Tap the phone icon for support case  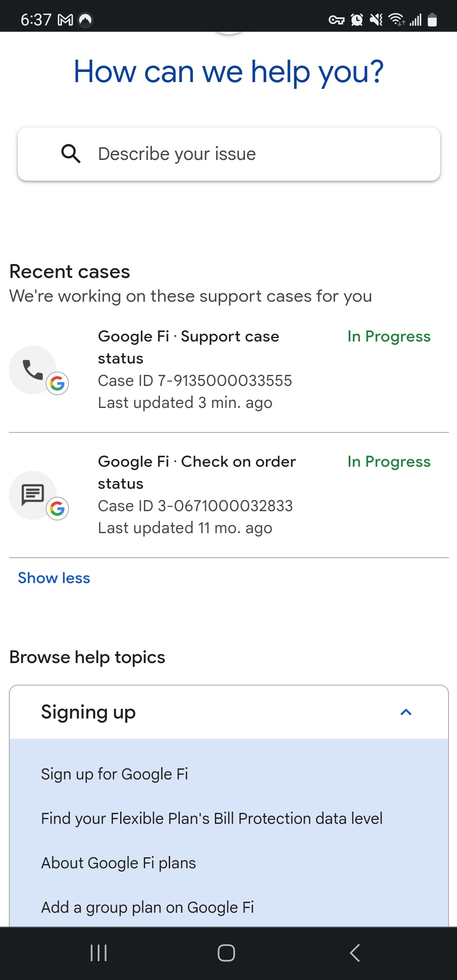point(33,370)
